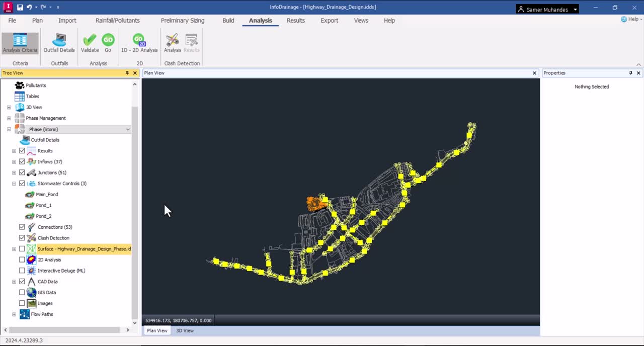Viewport: 644px width, 346px height.
Task: Click the Redo arrow in the title bar
Action: [x=43, y=7]
